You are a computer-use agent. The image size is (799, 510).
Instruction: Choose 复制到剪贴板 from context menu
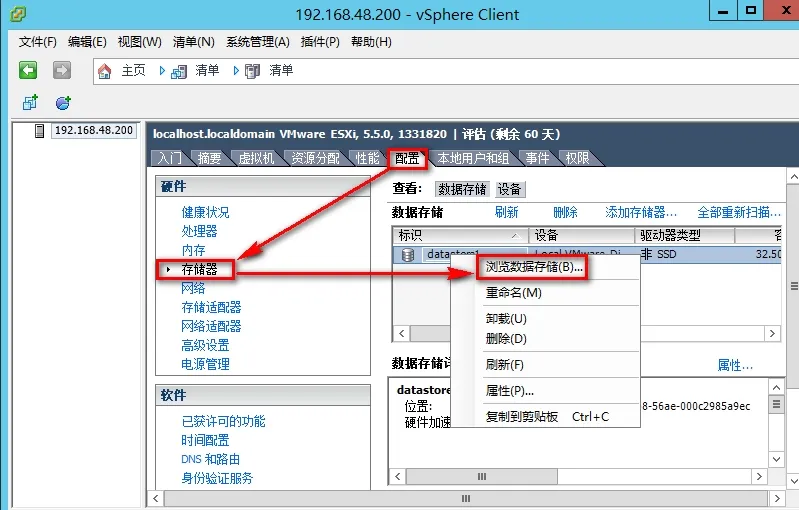(522, 417)
